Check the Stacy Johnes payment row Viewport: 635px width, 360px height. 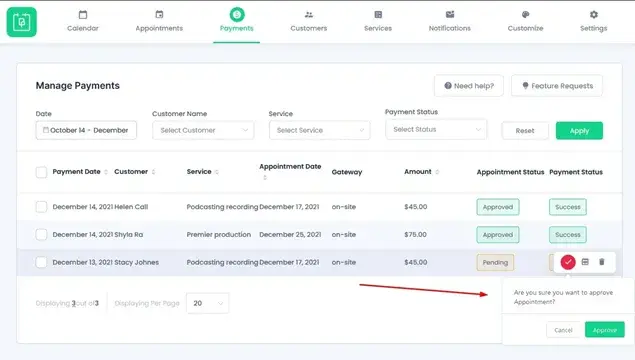pos(41,262)
